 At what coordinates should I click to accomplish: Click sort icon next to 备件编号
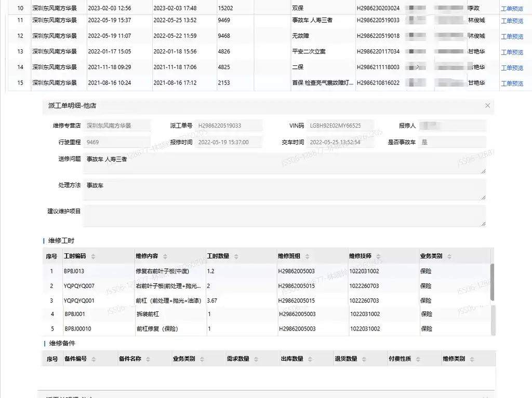click(x=94, y=359)
